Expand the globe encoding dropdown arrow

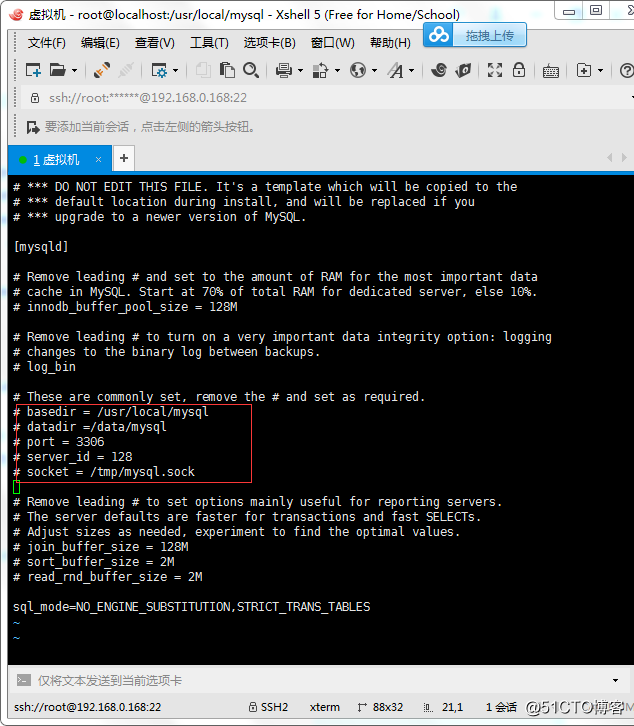click(374, 71)
